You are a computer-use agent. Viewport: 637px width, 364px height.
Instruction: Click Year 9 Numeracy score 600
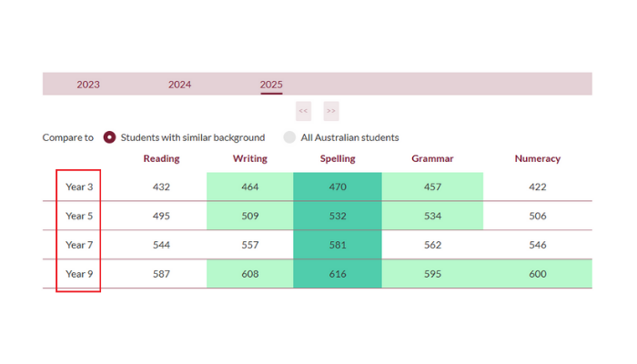(x=537, y=274)
